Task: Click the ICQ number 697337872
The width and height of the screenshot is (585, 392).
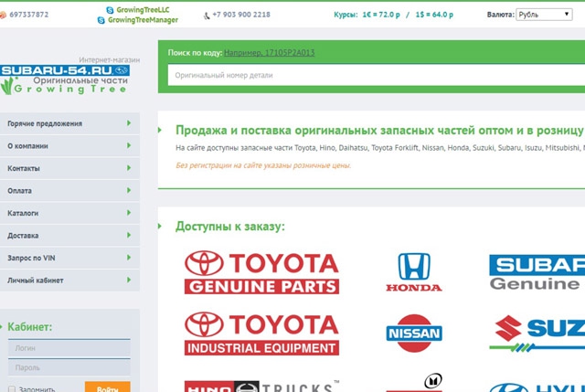Action: [29, 15]
